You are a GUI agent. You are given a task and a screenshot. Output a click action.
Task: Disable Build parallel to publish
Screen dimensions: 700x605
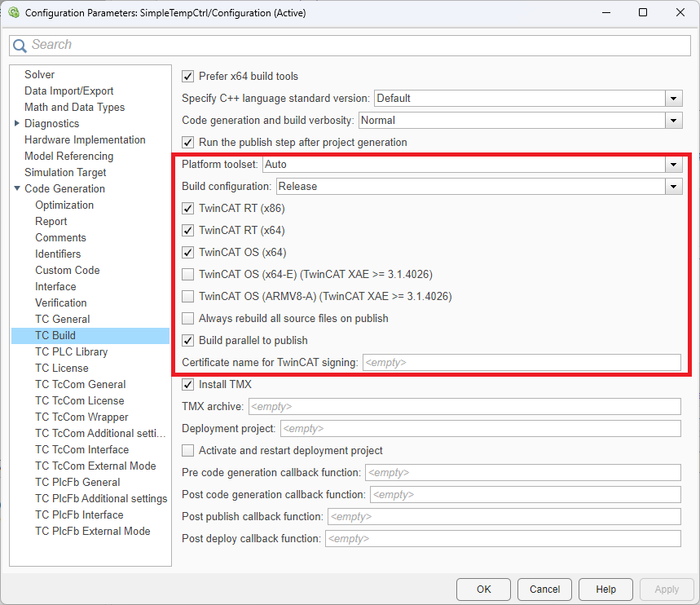pos(187,340)
